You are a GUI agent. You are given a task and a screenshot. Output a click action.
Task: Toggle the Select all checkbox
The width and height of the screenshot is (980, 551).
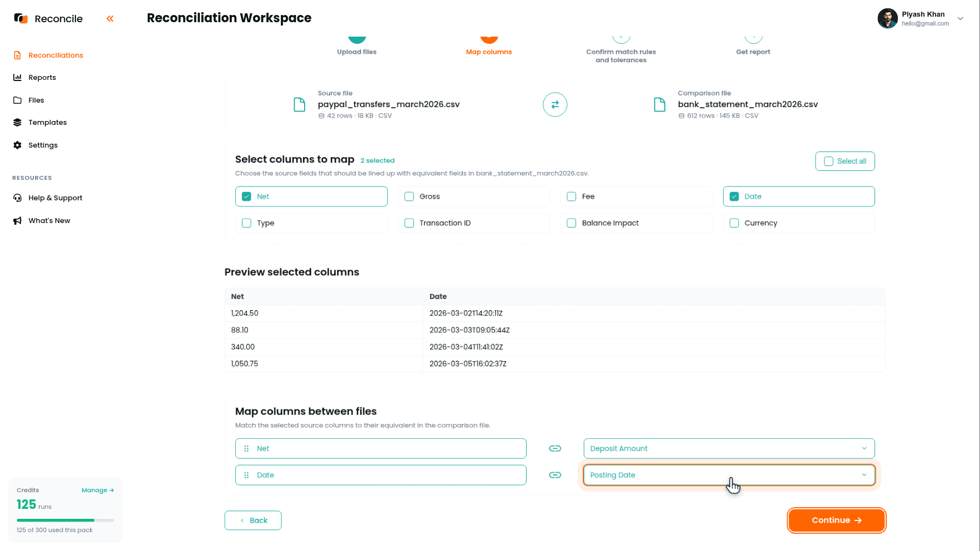(829, 161)
